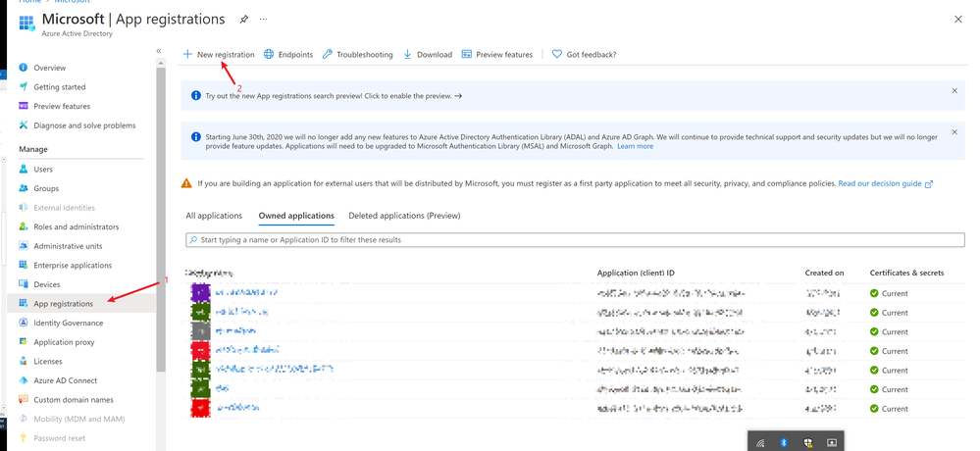
Task: Open the gray-icon application row
Action: click(x=235, y=331)
